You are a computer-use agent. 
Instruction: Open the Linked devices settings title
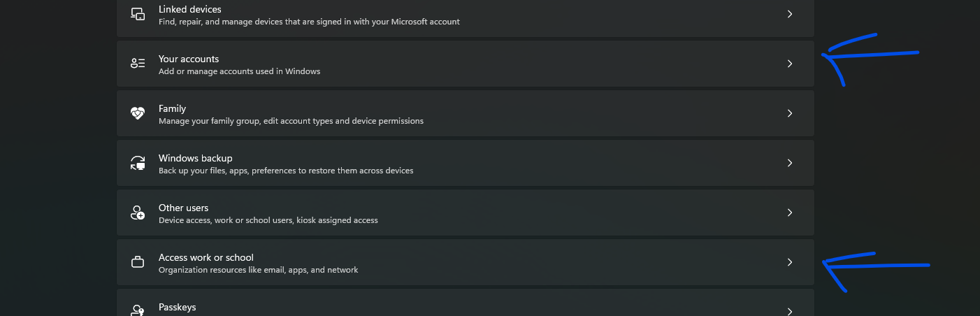click(190, 9)
